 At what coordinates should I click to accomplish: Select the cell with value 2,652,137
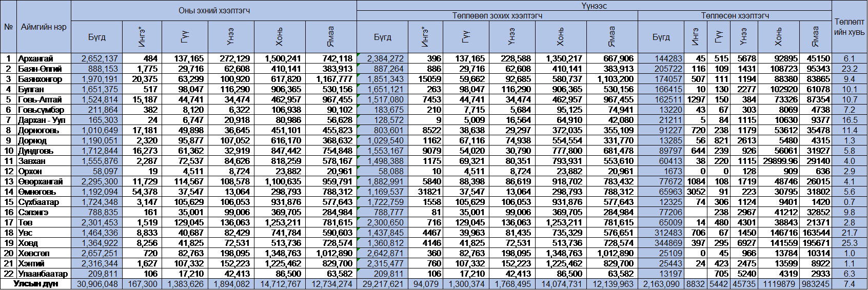pos(97,58)
